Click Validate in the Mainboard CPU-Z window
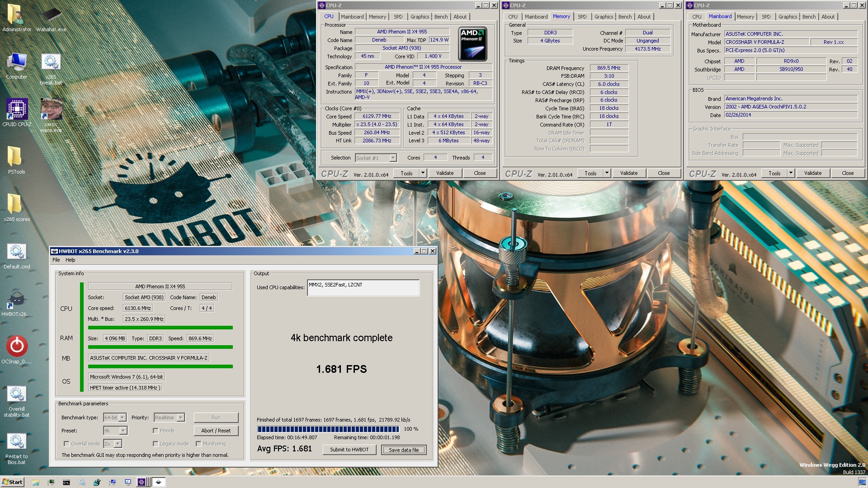Image resolution: width=868 pixels, height=488 pixels. [x=813, y=173]
